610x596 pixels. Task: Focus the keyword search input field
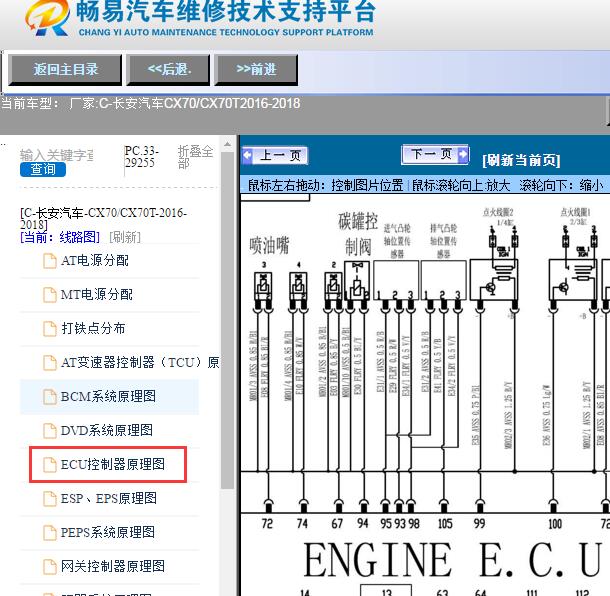coord(57,155)
